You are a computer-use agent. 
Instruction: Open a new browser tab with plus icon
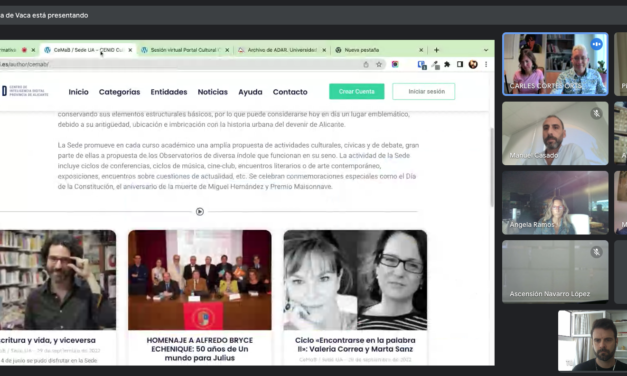[x=436, y=50]
